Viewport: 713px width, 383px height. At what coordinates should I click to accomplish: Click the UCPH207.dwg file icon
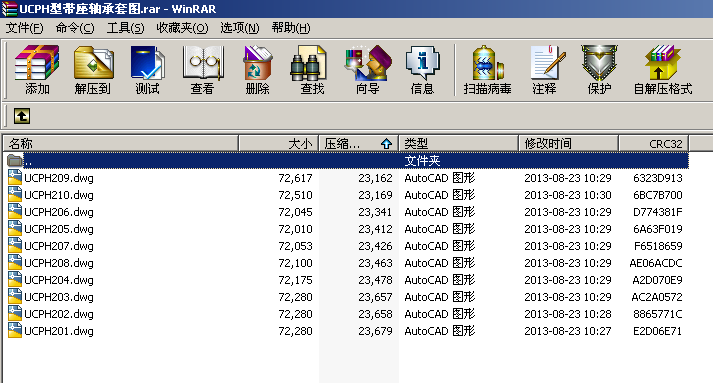click(x=15, y=246)
